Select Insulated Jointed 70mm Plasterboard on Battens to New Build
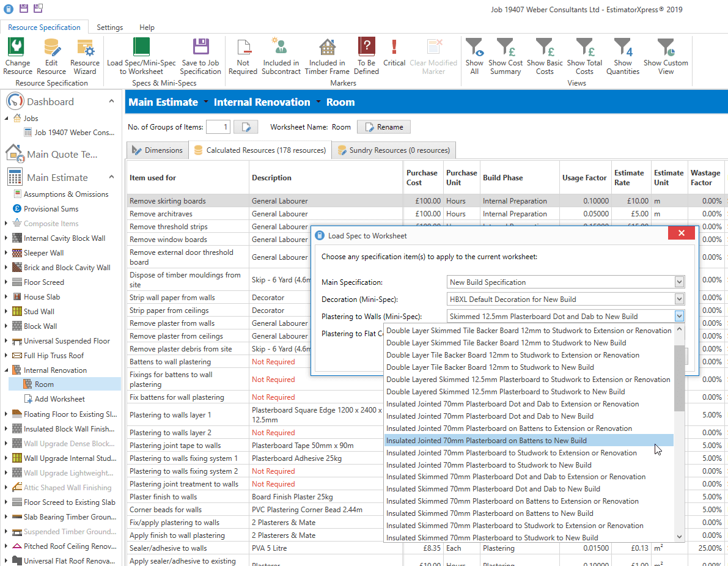The width and height of the screenshot is (728, 566). click(x=529, y=440)
